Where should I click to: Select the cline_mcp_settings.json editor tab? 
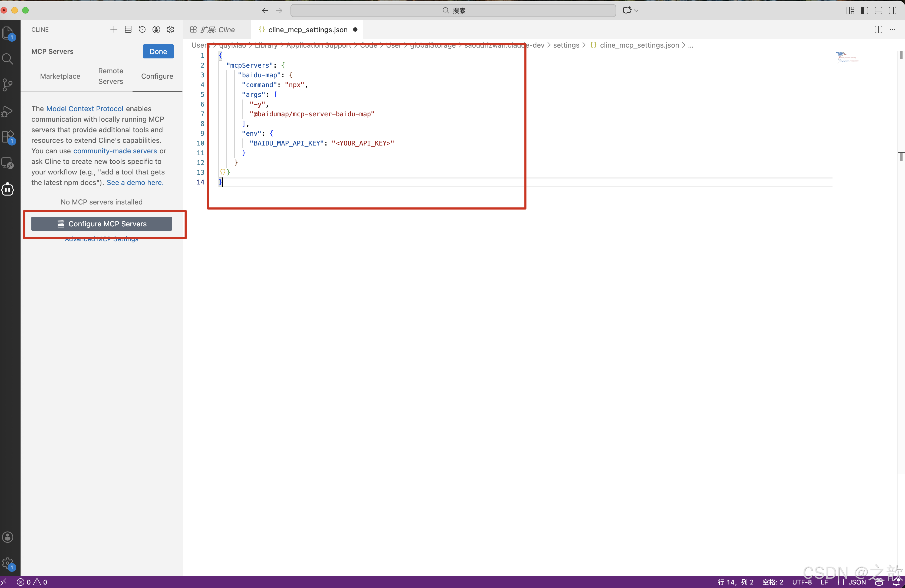(308, 29)
